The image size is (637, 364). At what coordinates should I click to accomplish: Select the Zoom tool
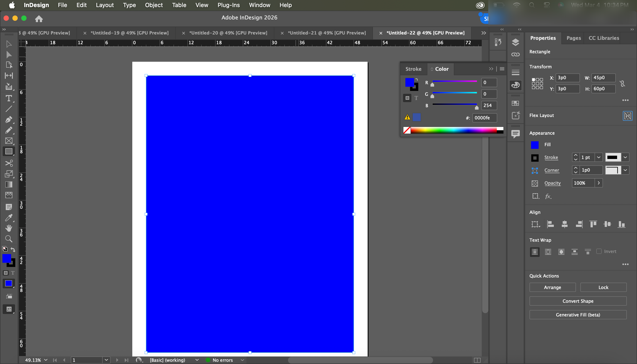point(9,239)
